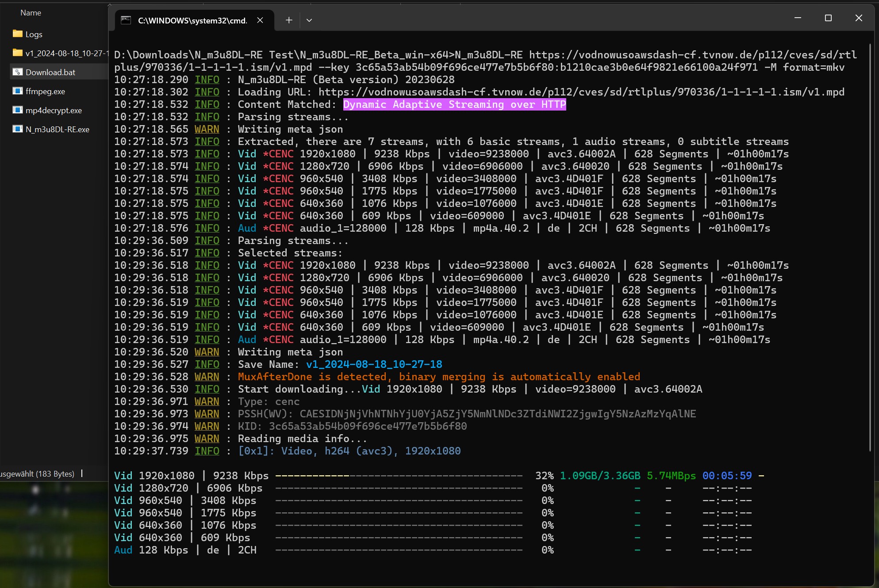Click the N_m3u8DL-RE.exe file icon
Viewport: 879px width, 588px height.
(x=18, y=129)
